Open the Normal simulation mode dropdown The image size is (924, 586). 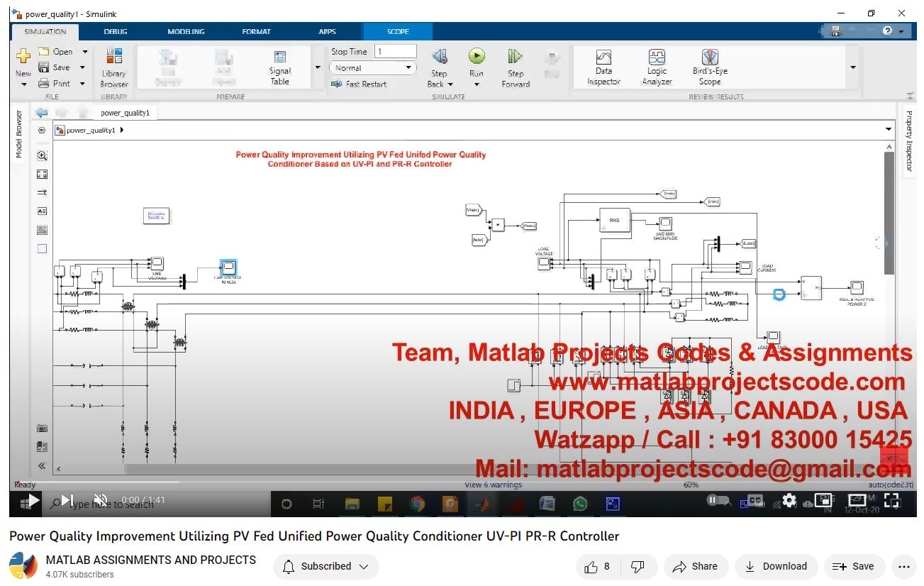pos(372,68)
